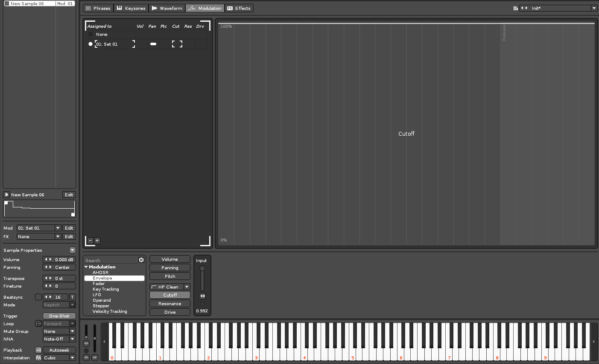Select Envelope in the device list
This screenshot has height=364, width=599.
(x=114, y=278)
